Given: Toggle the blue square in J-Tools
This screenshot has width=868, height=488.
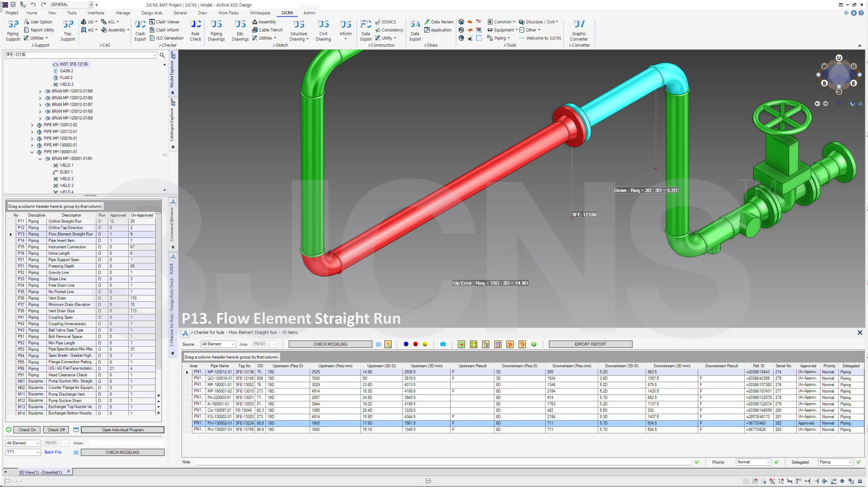Looking at the screenshot, I should [479, 38].
